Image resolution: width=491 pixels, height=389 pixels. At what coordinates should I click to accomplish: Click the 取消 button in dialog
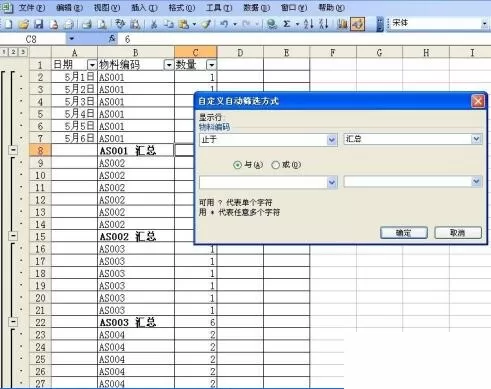(458, 233)
